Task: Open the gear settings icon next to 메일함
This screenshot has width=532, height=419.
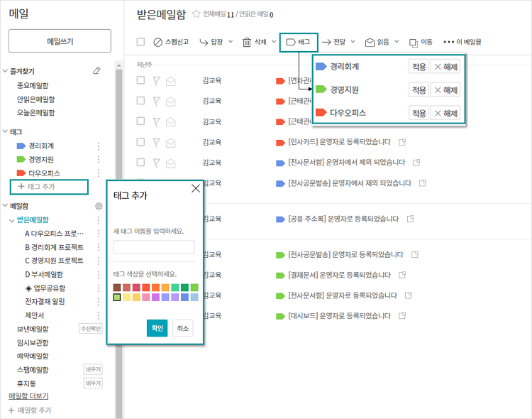Action: tap(99, 206)
